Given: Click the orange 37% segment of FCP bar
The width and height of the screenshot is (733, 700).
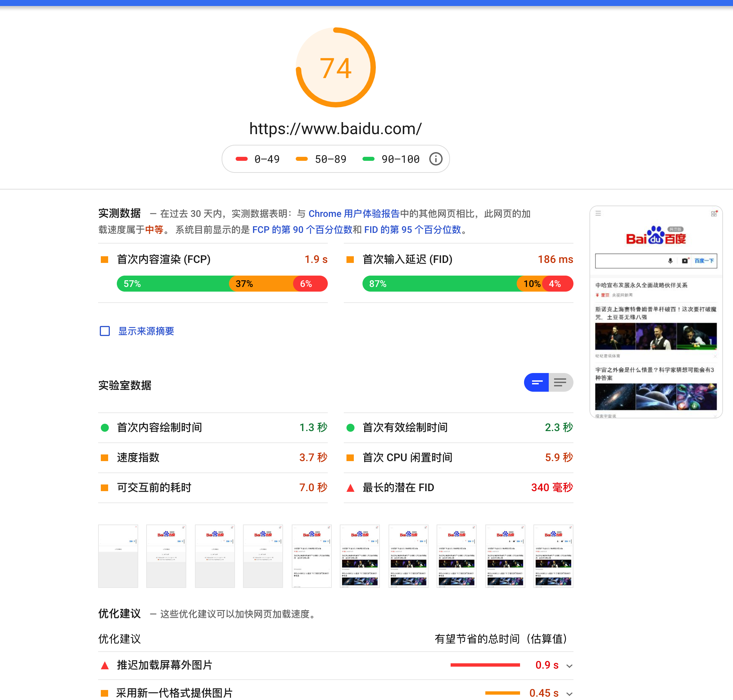Looking at the screenshot, I should (261, 284).
